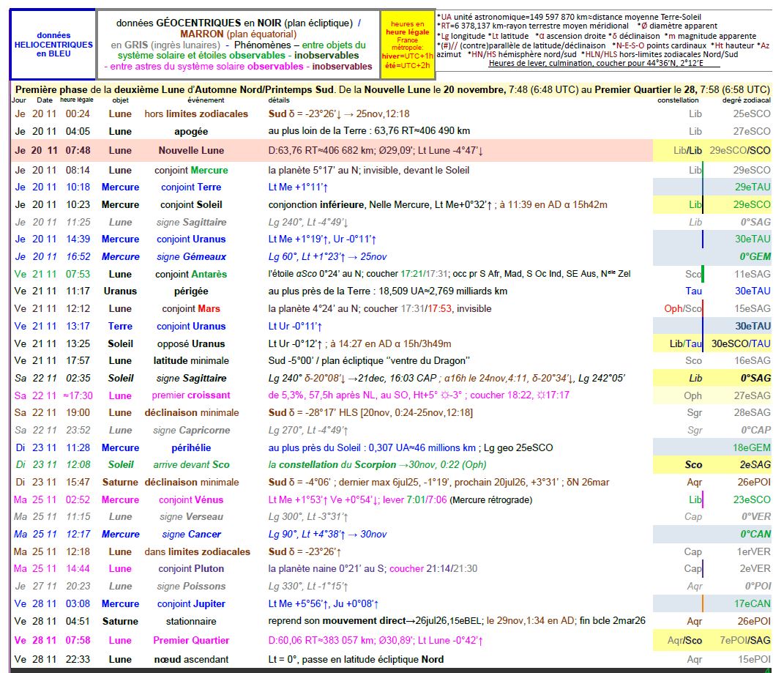Click the degré zodiacal column header
Screen dimensions: 784x673
746,100
